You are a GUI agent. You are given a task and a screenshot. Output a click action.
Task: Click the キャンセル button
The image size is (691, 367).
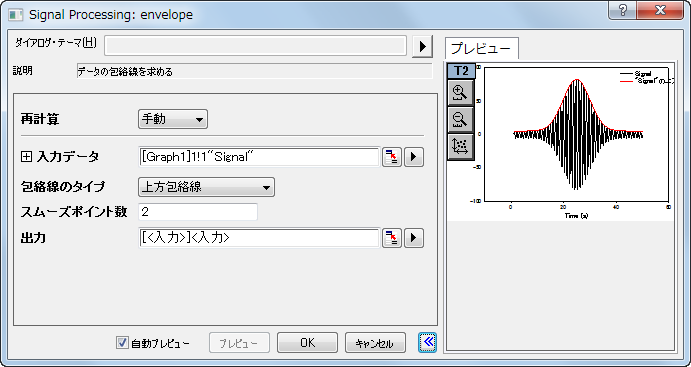tap(375, 343)
